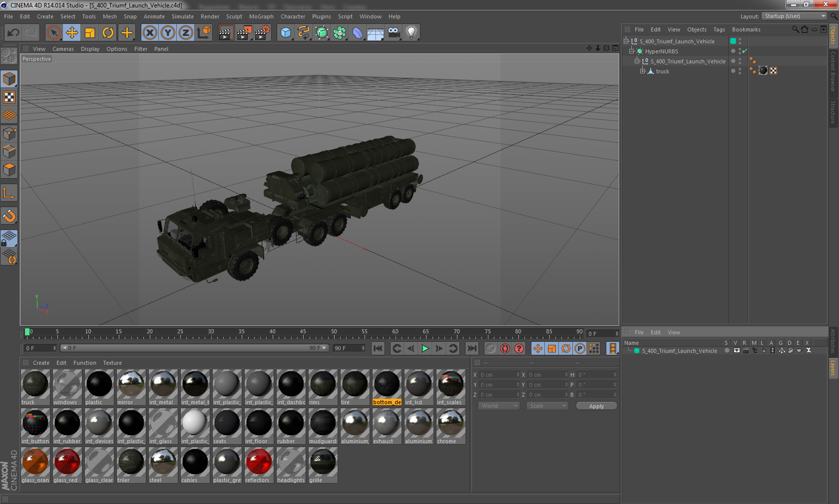This screenshot has height=504, width=839.
Task: Open the spline tools icon
Action: tap(304, 33)
